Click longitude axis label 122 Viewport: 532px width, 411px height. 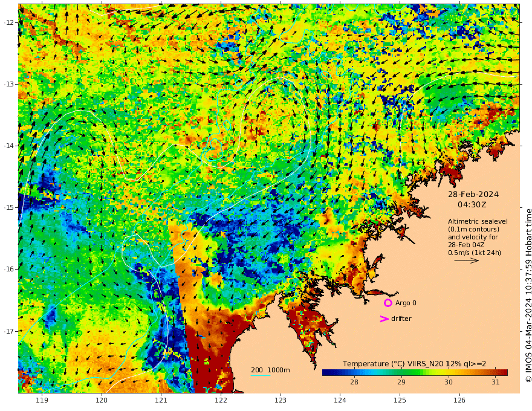(221, 400)
